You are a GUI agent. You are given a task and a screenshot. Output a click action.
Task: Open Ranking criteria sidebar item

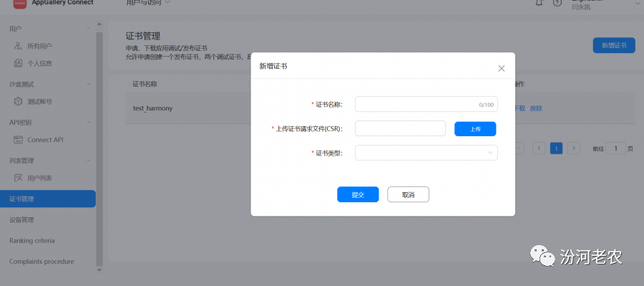(32, 240)
